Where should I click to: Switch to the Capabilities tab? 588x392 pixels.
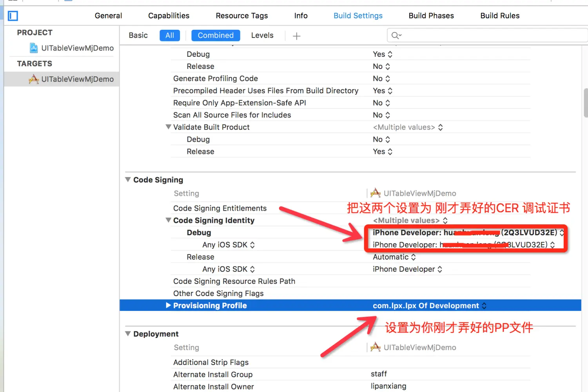pyautogui.click(x=169, y=16)
